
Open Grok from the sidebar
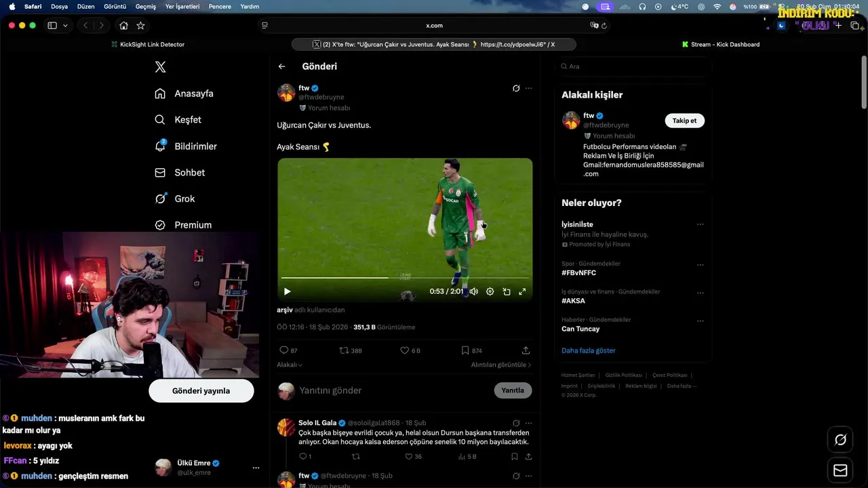tap(174, 199)
